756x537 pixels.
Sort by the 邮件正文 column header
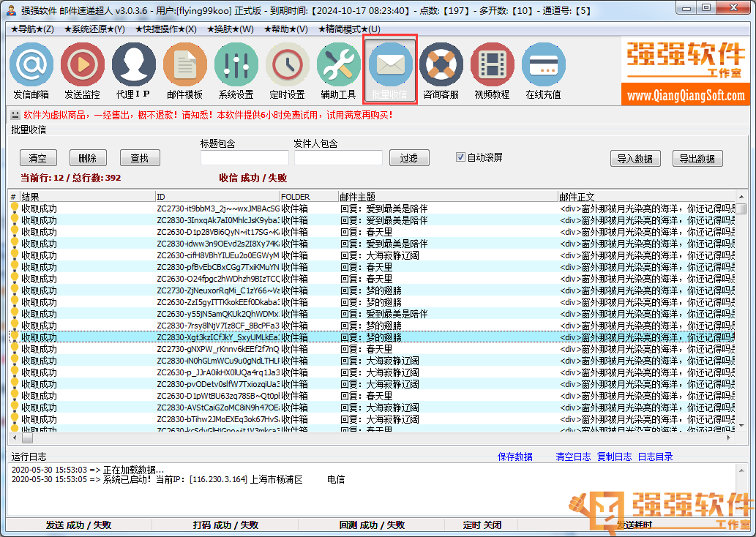point(646,197)
